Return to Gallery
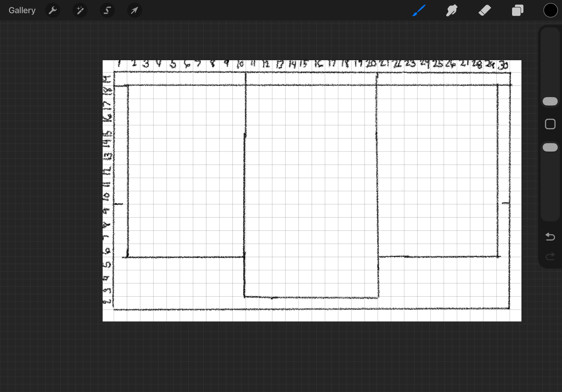This screenshot has width=562, height=392. coord(22,11)
